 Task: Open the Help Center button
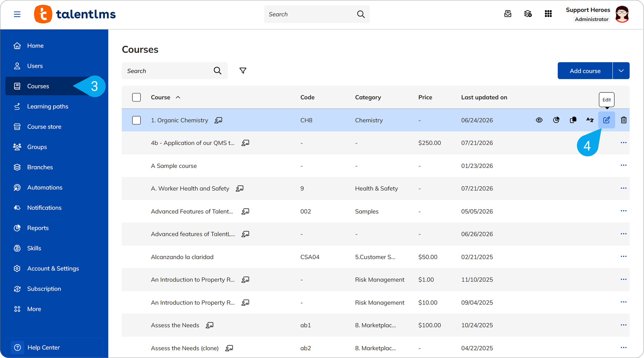point(54,347)
